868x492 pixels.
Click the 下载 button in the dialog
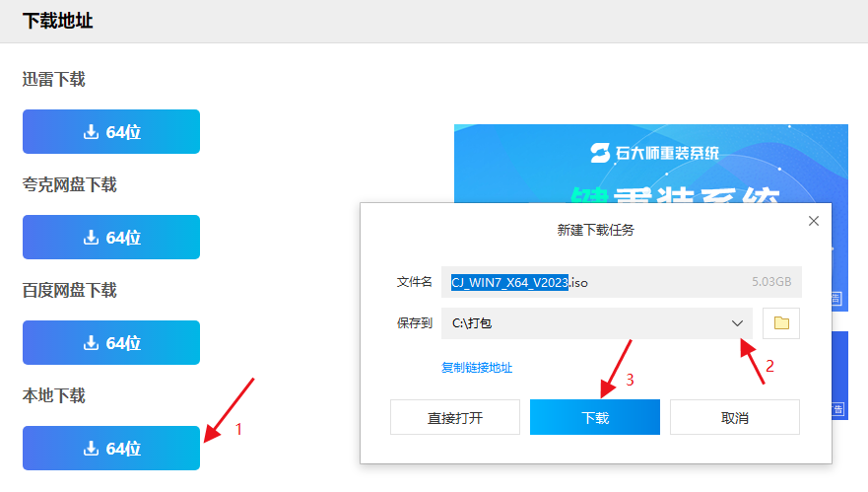[594, 417]
